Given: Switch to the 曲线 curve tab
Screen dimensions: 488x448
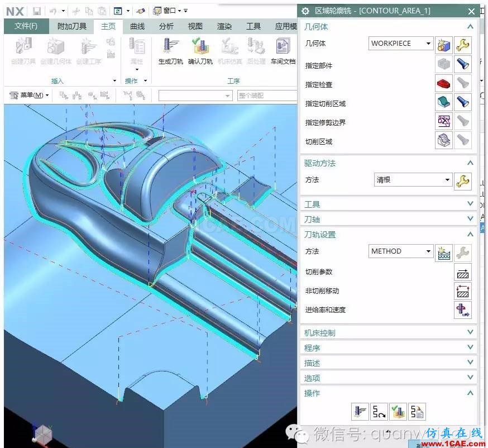Looking at the screenshot, I should click(137, 26).
